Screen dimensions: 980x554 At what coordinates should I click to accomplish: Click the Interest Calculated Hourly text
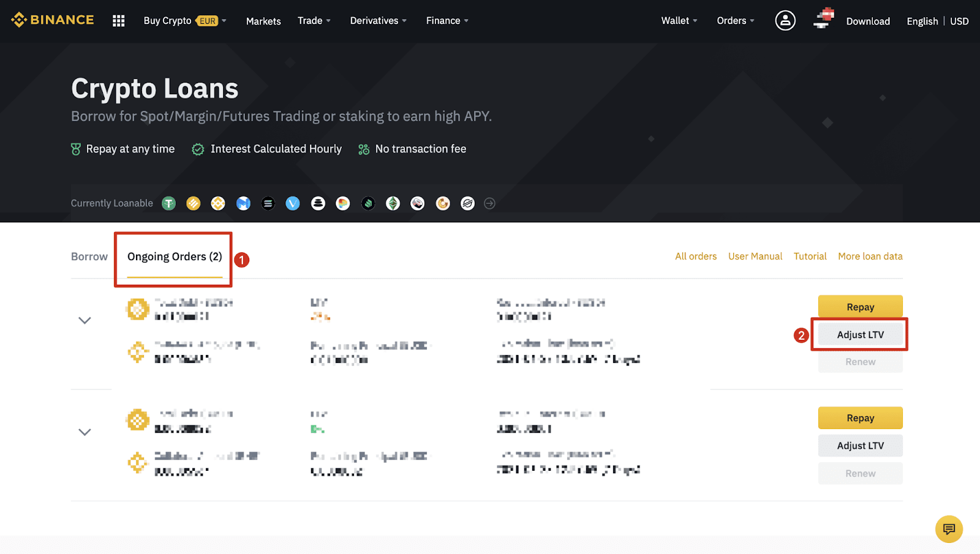276,149
